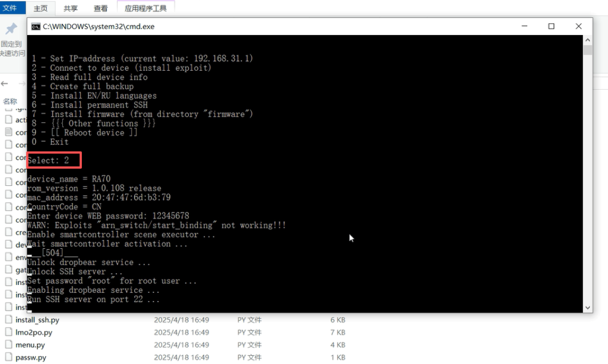The width and height of the screenshot is (608, 364).
Task: Select the menu.py file icon
Action: [x=9, y=345]
